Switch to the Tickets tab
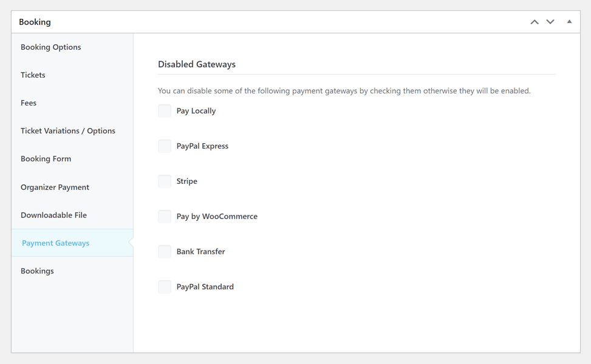This screenshot has height=364, width=591. pyautogui.click(x=33, y=75)
